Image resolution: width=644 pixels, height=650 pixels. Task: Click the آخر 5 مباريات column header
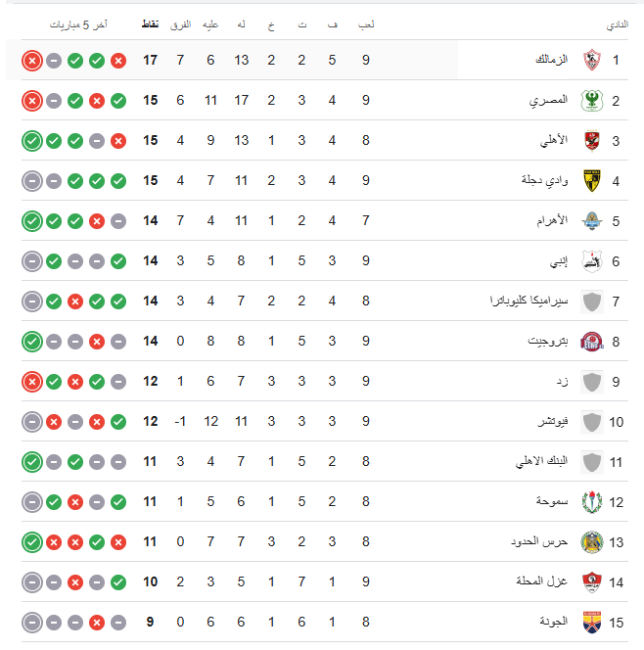(x=79, y=23)
